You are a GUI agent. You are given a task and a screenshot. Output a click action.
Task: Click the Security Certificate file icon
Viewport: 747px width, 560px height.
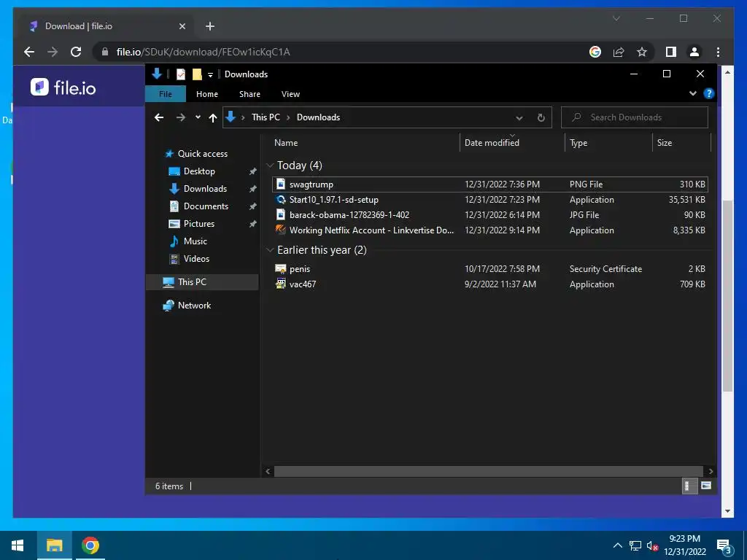click(x=281, y=268)
